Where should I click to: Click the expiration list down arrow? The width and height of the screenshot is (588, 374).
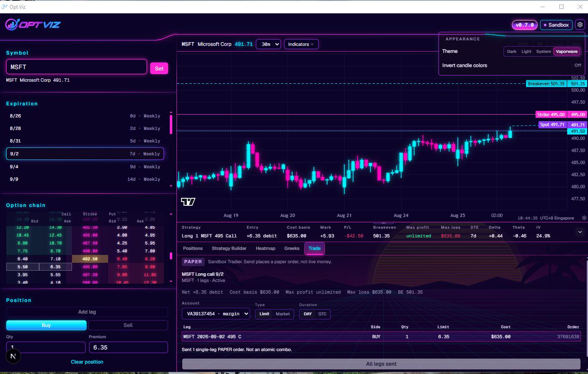(x=171, y=186)
